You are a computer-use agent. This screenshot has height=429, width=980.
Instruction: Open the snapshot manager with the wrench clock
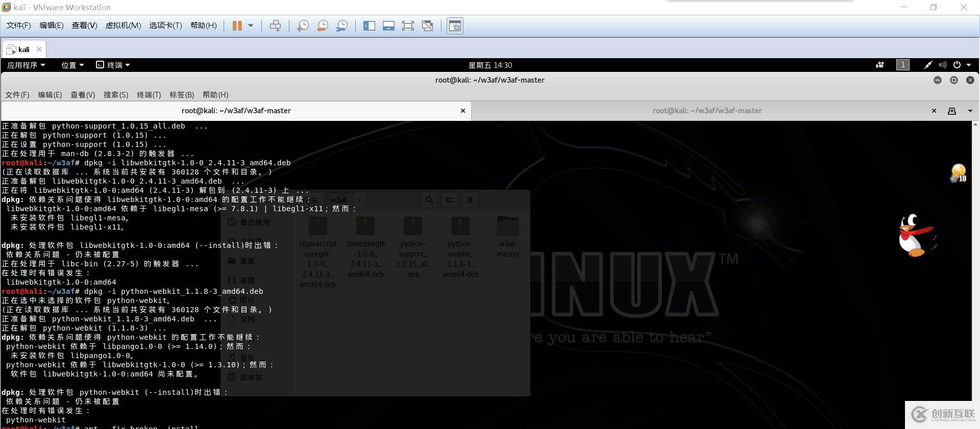(x=342, y=26)
